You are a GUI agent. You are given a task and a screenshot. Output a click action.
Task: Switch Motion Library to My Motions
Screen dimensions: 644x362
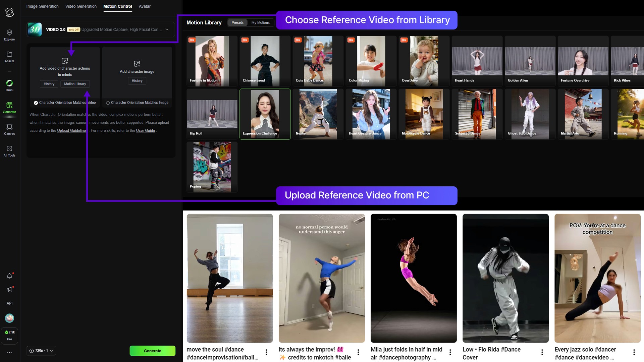[260, 23]
